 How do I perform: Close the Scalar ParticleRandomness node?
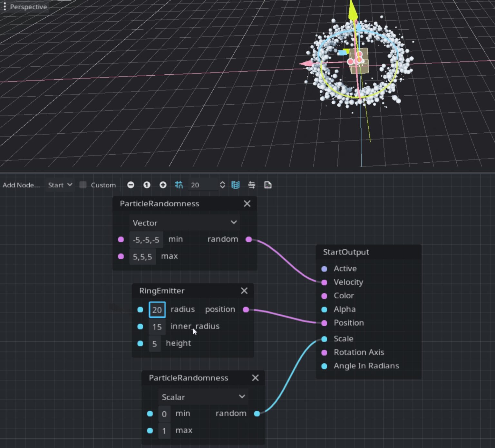tap(255, 378)
